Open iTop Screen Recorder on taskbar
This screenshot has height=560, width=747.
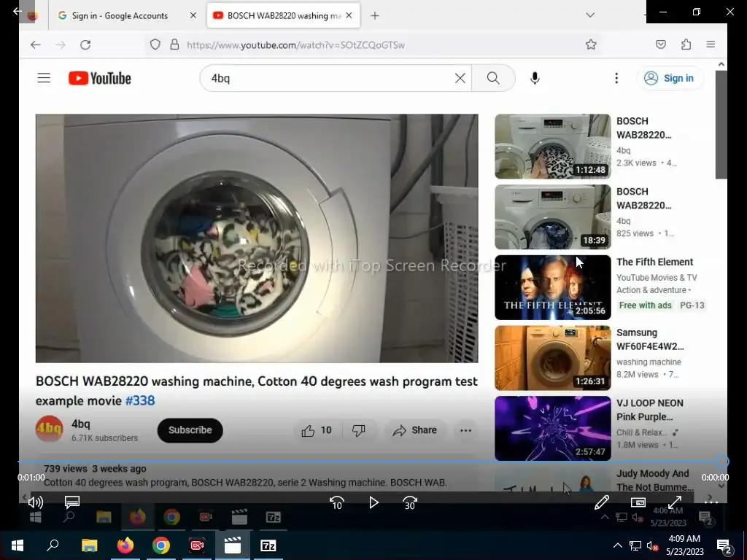[197, 545]
